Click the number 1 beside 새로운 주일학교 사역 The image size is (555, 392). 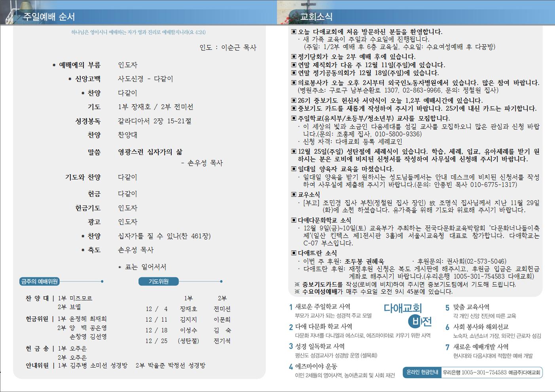pos(291,307)
